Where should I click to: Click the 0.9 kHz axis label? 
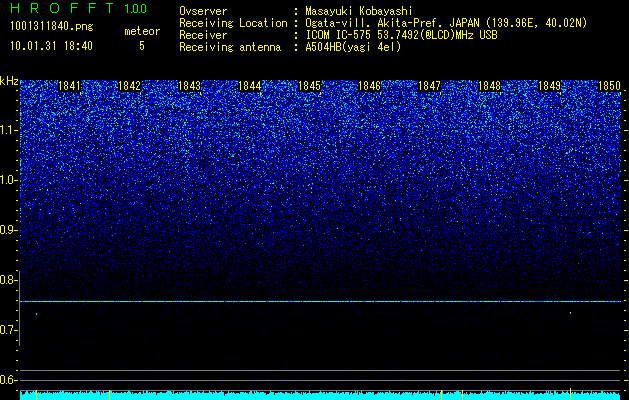(9, 230)
